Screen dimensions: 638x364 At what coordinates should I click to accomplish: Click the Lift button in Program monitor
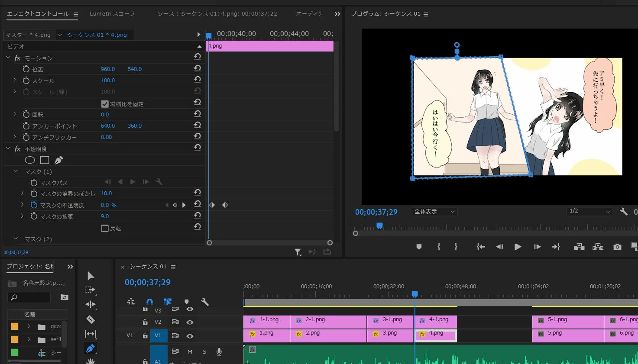click(579, 247)
